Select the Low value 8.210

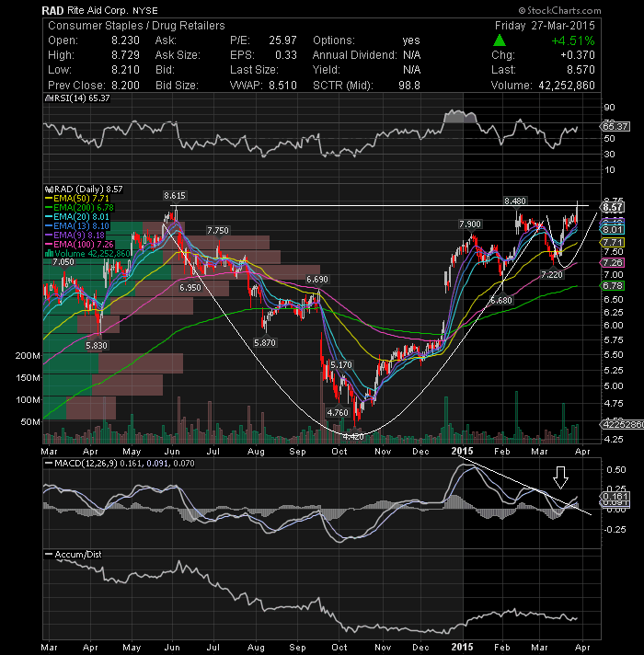[x=125, y=70]
